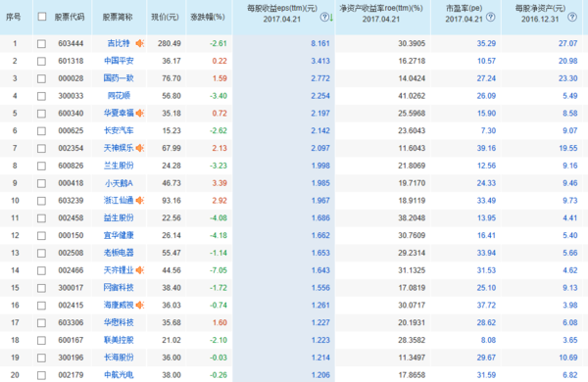Check the box for stock 002458
The height and width of the screenshot is (382, 588).
tap(41, 218)
